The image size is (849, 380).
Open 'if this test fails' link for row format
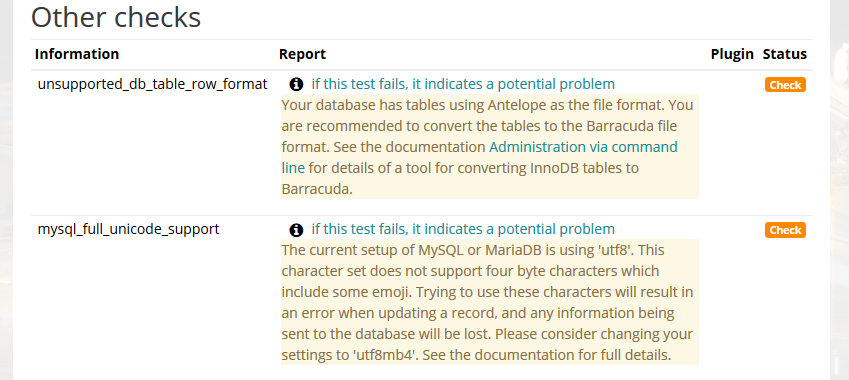click(x=463, y=84)
